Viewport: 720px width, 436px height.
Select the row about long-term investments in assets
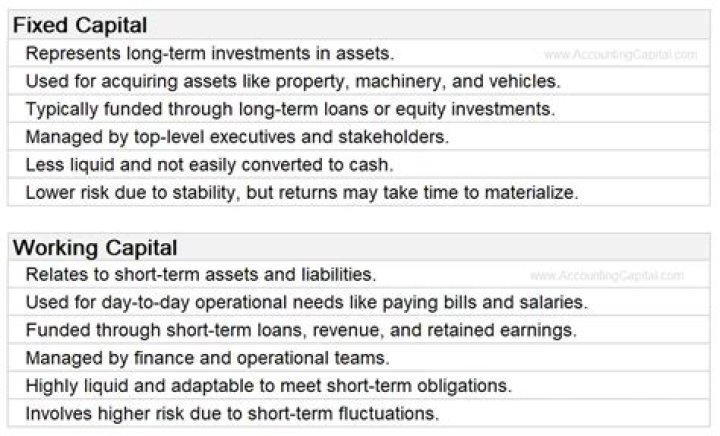click(x=210, y=53)
